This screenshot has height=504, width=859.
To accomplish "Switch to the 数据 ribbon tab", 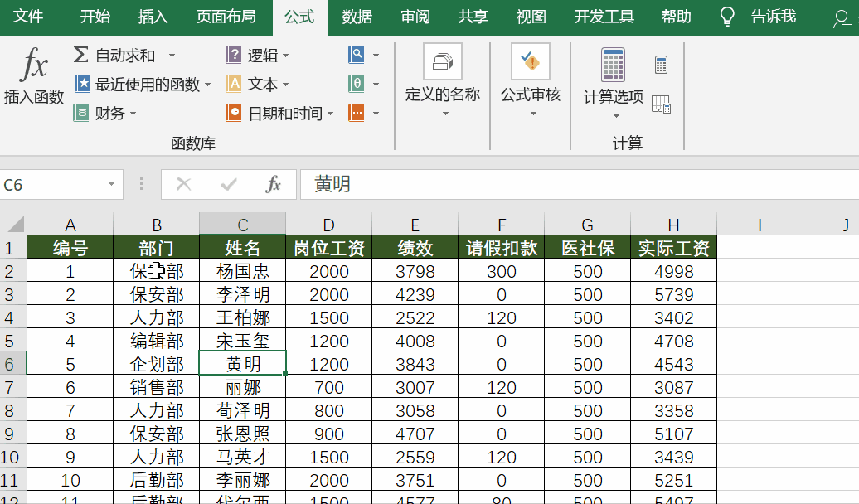I will [x=357, y=16].
